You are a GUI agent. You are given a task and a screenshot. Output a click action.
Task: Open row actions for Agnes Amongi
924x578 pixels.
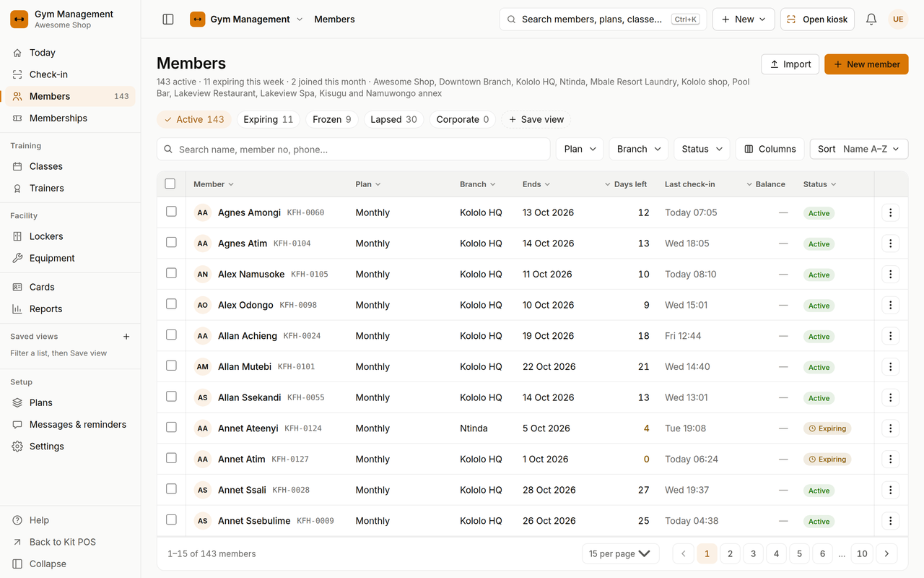tap(890, 212)
